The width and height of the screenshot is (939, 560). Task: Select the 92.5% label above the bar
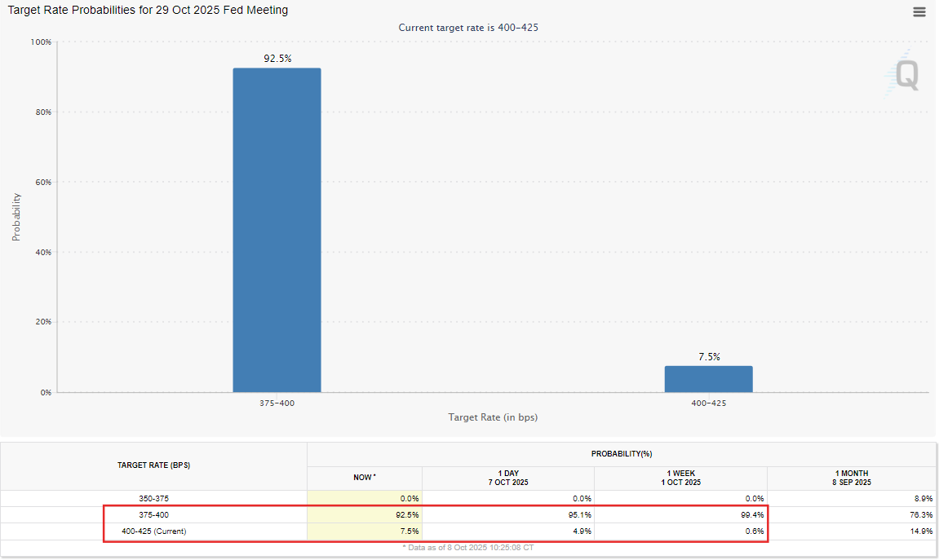277,59
